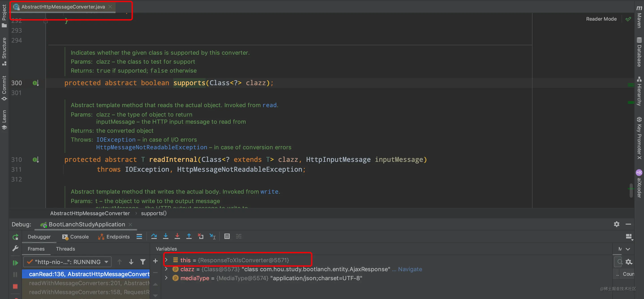The image size is (644, 299).
Task: Switch to the Console debug tab
Action: (75, 237)
